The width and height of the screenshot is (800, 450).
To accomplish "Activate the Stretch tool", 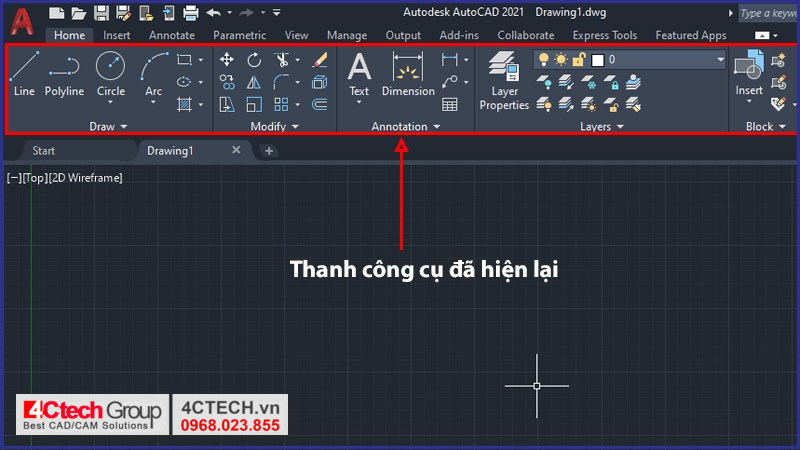I will (227, 105).
